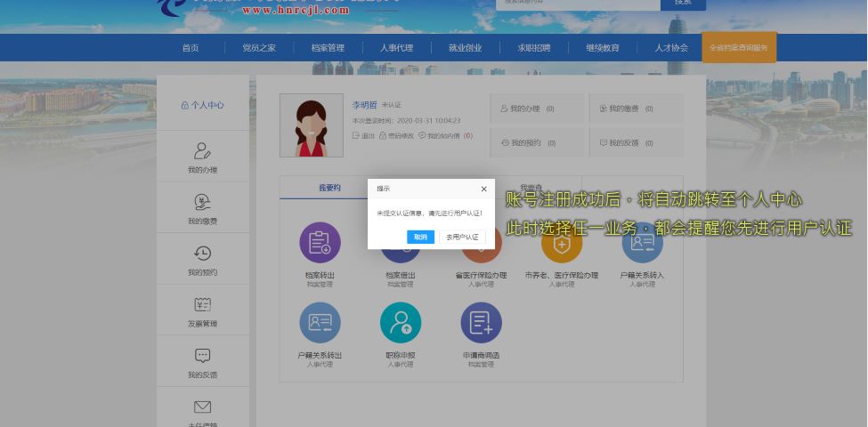Open 我的缴费 (0) summary card
Screen dimensions: 868x427
[636, 109]
